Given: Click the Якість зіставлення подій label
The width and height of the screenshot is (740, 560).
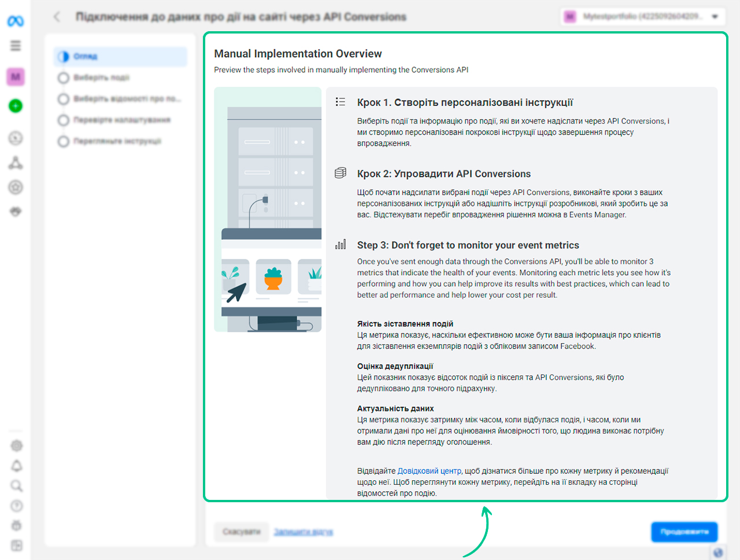Looking at the screenshot, I should click(405, 324).
